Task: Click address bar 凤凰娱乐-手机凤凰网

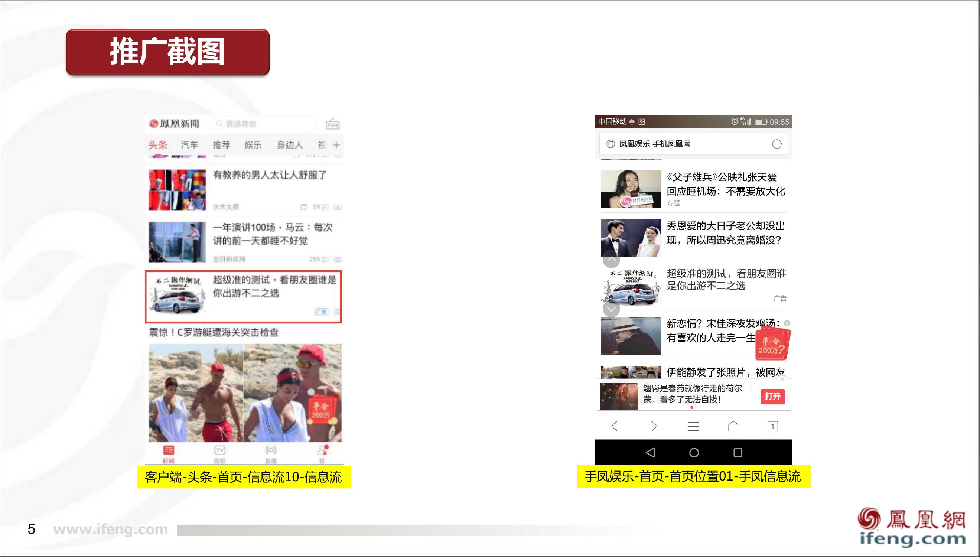Action: [693, 144]
